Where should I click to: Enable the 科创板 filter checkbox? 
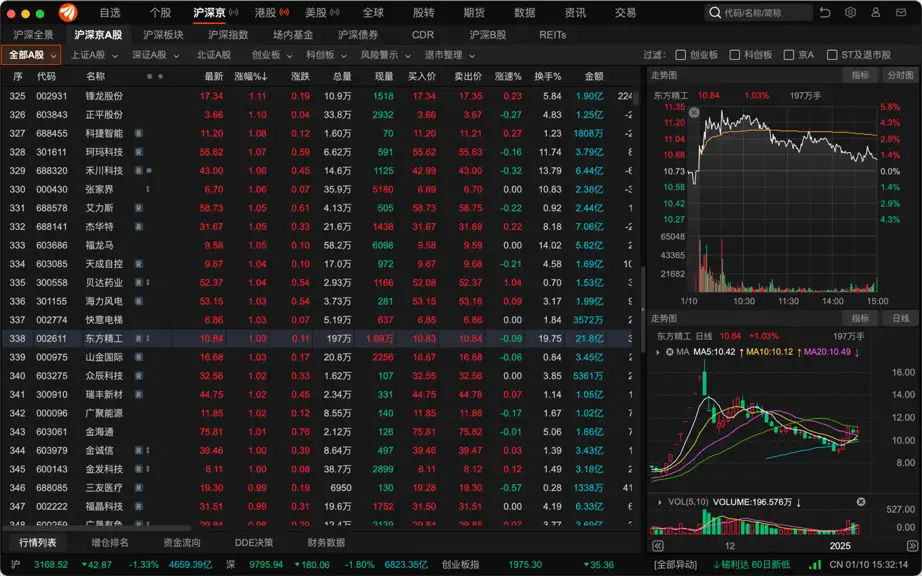[734, 55]
